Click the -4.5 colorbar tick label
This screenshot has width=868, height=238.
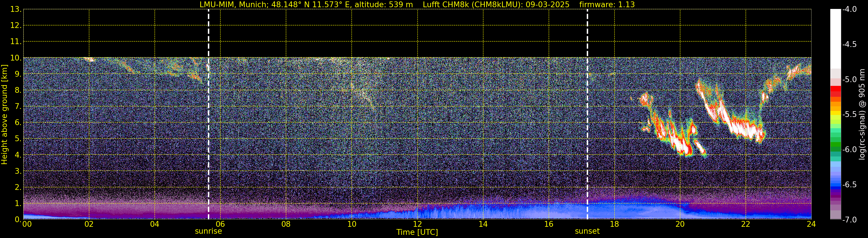tap(849, 44)
